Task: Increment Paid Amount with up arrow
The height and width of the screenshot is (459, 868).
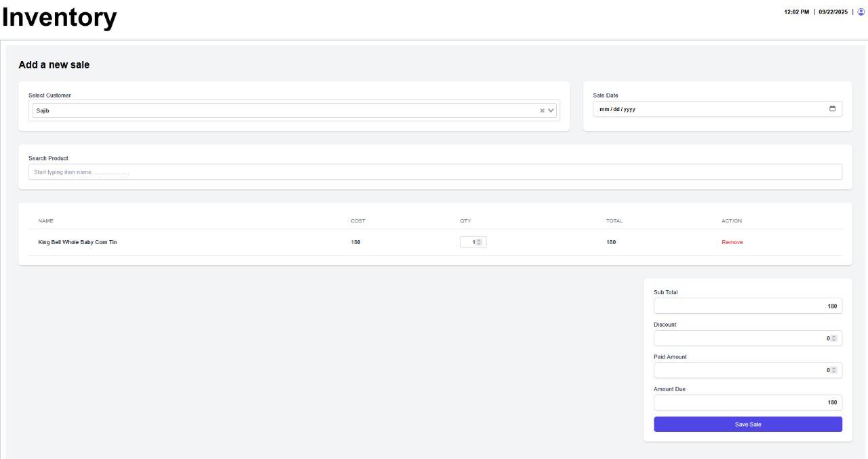Action: click(x=834, y=368)
